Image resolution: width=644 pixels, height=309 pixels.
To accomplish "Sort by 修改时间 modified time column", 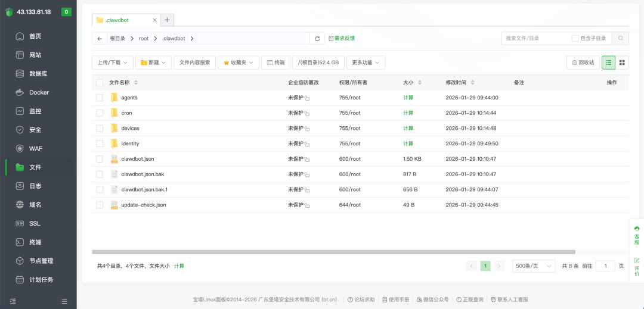I will pyautogui.click(x=473, y=82).
